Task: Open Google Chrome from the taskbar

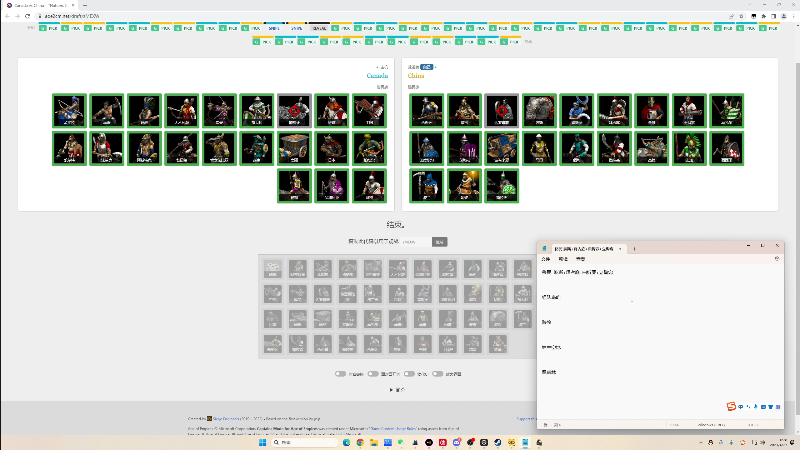Action: tap(360, 442)
